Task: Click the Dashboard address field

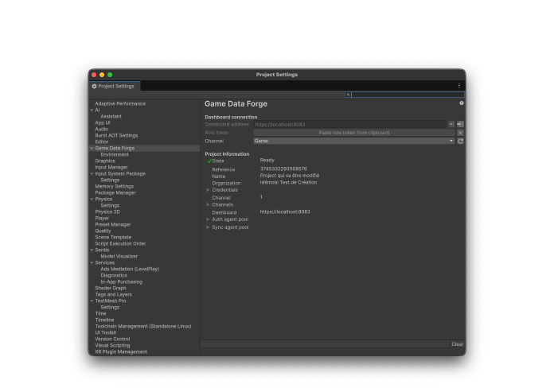Action: [x=349, y=124]
